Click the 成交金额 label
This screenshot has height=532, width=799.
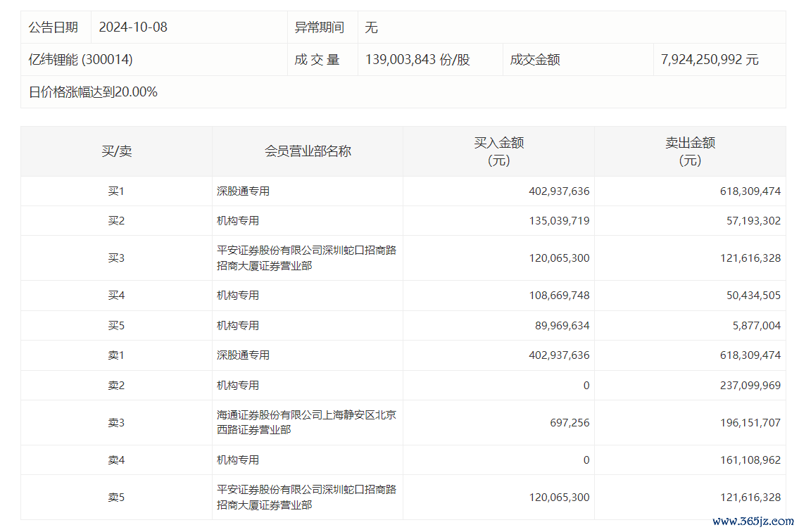click(535, 60)
